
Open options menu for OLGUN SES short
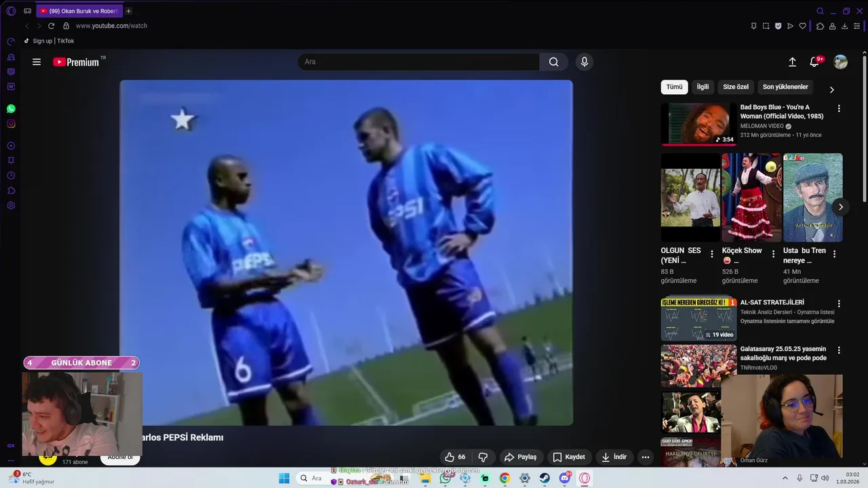point(711,254)
